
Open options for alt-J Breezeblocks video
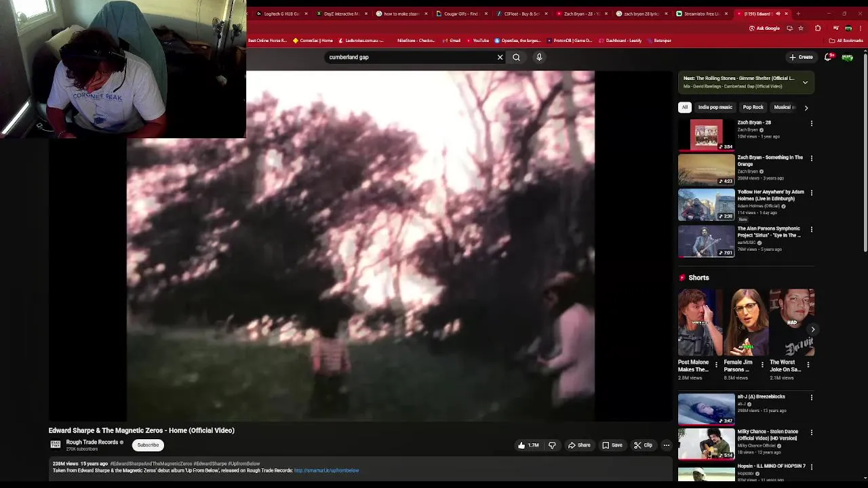click(x=811, y=397)
